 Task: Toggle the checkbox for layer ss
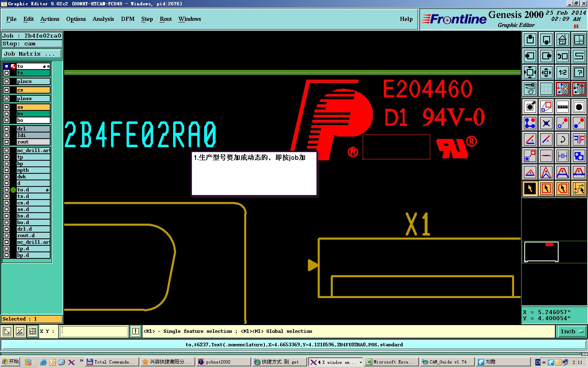coord(7,107)
